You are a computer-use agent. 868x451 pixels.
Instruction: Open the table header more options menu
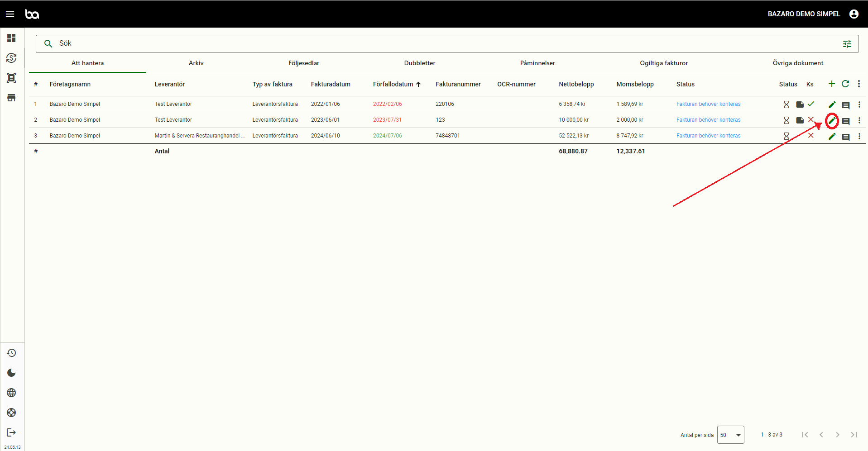(859, 84)
